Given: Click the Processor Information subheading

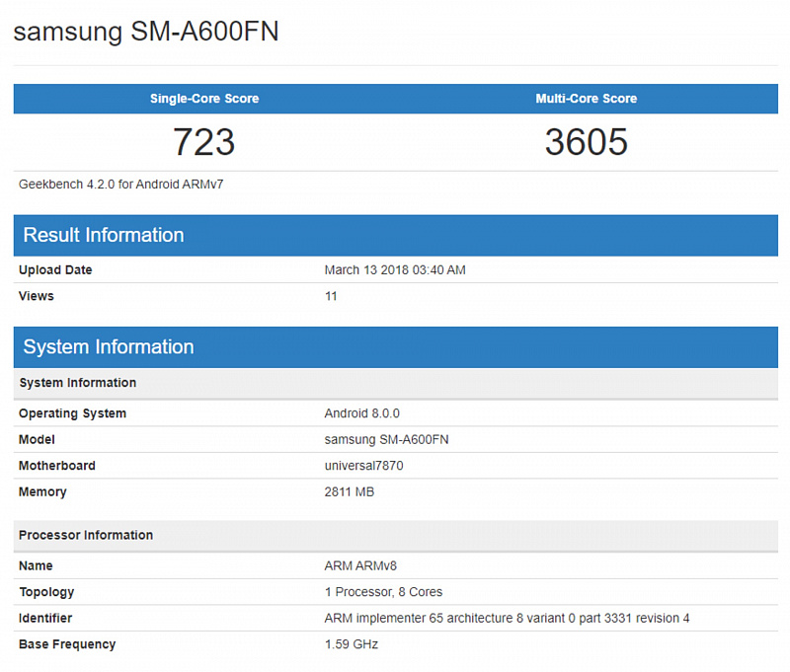Looking at the screenshot, I should tap(86, 535).
